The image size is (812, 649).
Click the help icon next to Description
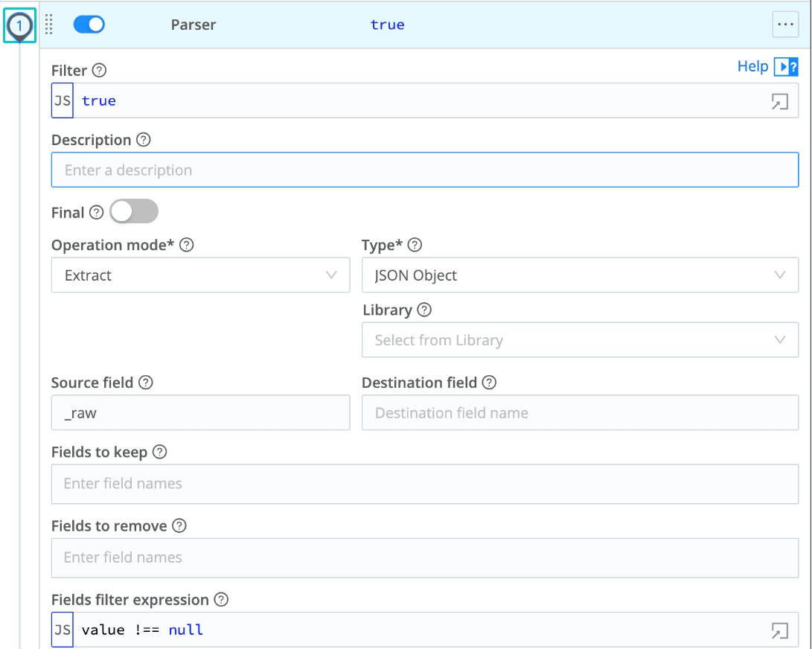pos(144,140)
